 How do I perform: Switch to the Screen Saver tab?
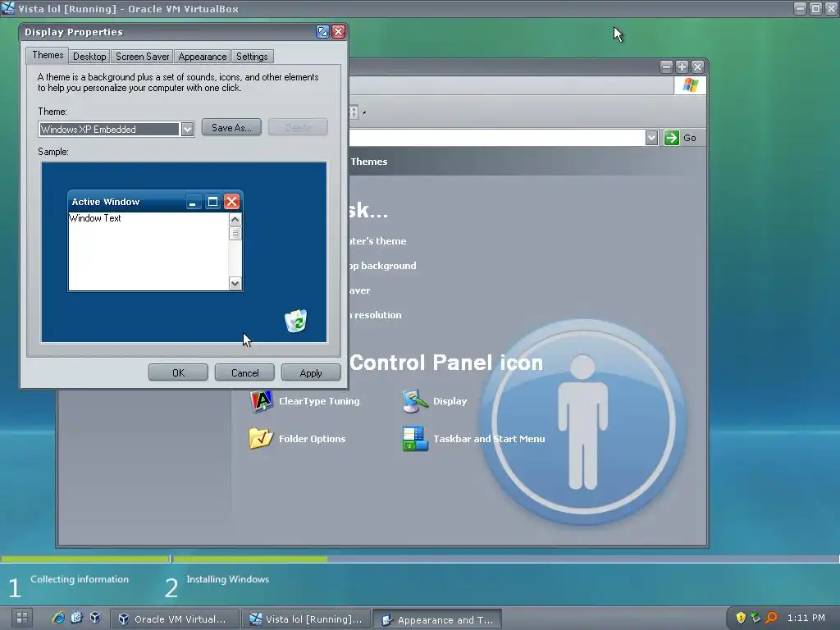[x=143, y=57]
